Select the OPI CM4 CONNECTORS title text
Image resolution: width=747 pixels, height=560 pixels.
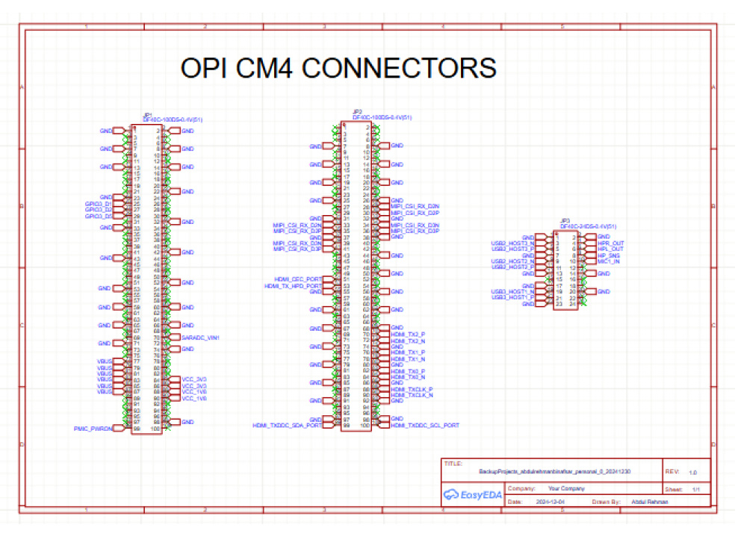point(339,68)
